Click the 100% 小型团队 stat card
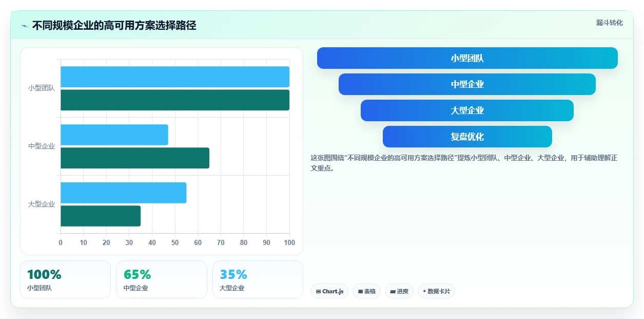Viewport: 644px width, 319px height. 65,279
